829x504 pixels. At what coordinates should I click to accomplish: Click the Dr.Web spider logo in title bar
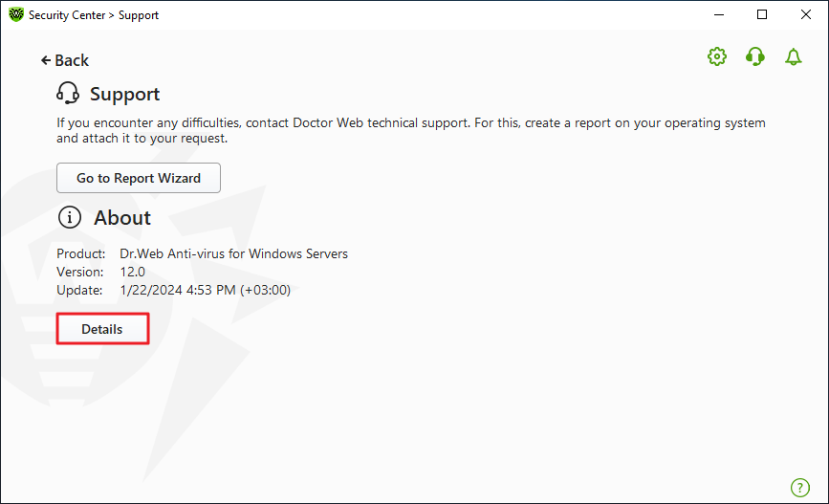pyautogui.click(x=16, y=14)
